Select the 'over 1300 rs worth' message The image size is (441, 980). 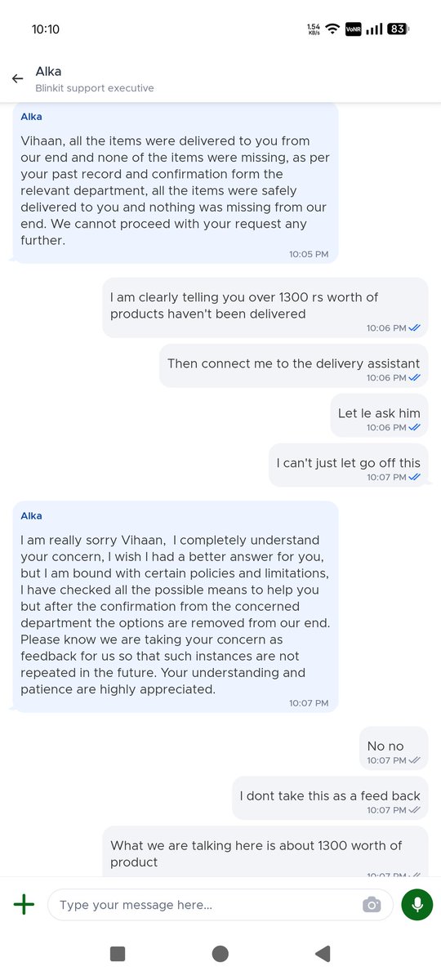click(x=265, y=307)
